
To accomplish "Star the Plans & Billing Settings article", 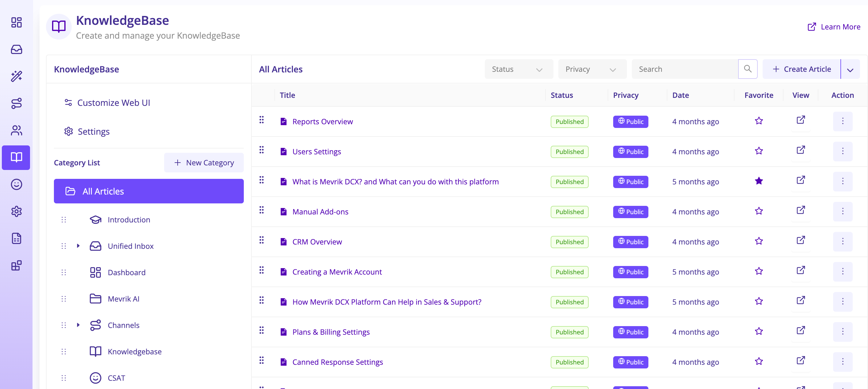I will click(759, 331).
